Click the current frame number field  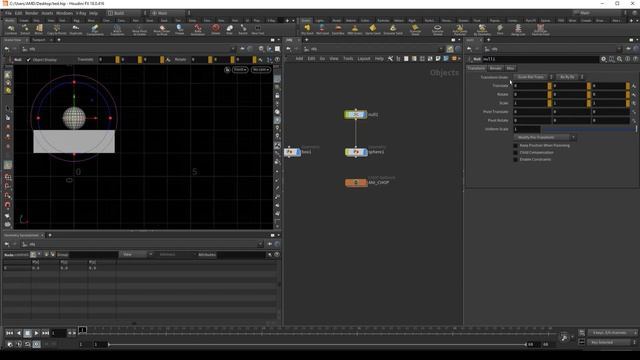[x=58, y=333]
